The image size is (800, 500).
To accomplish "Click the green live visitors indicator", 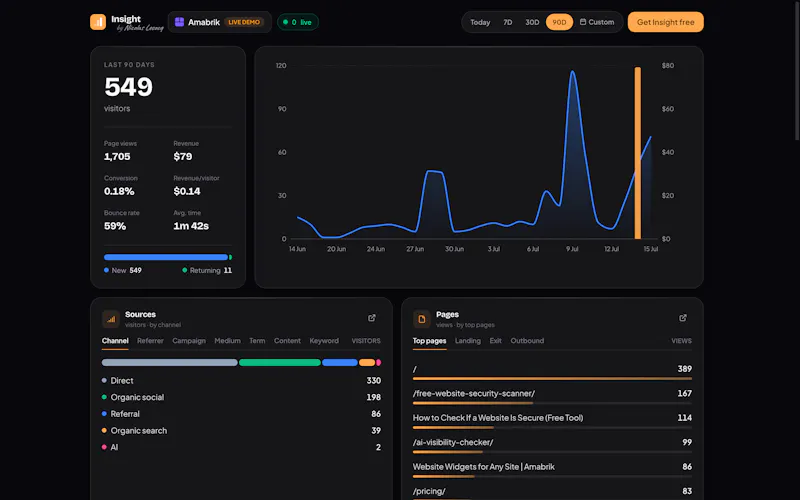I will (298, 22).
